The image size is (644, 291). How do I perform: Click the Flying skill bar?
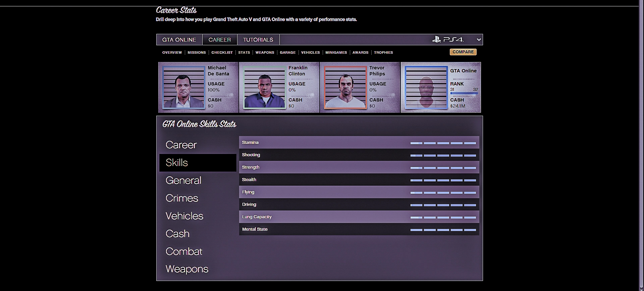(443, 193)
